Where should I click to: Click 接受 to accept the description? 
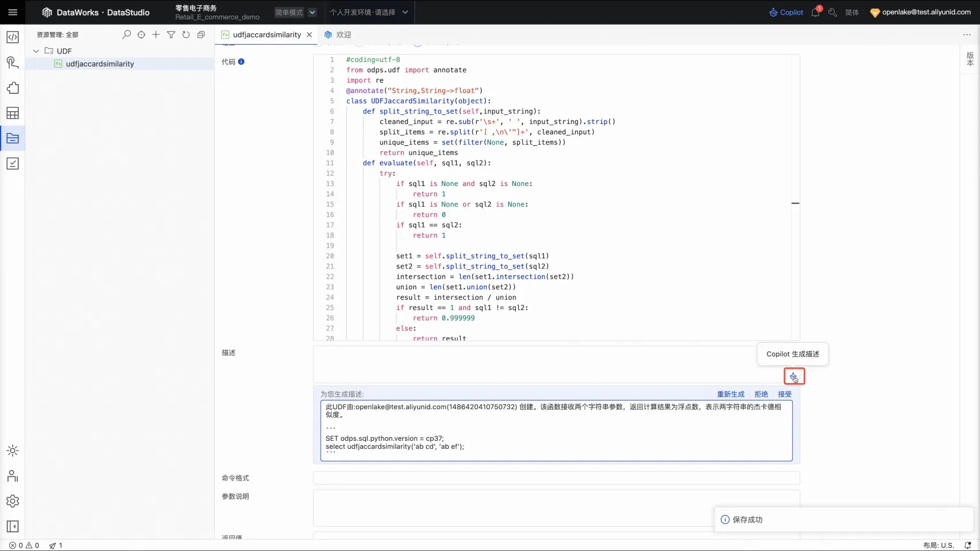(785, 394)
